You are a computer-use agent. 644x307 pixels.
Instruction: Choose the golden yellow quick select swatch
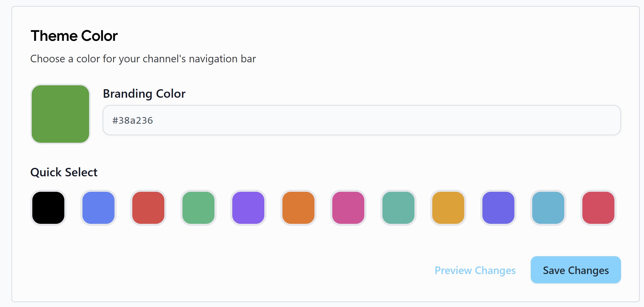[448, 208]
